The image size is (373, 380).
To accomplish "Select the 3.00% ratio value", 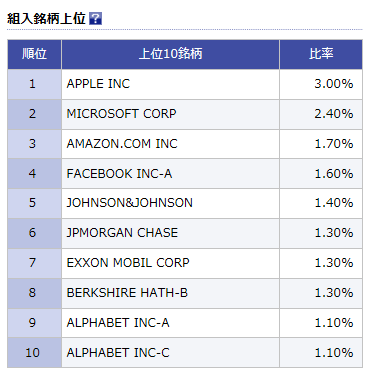I will (334, 84).
